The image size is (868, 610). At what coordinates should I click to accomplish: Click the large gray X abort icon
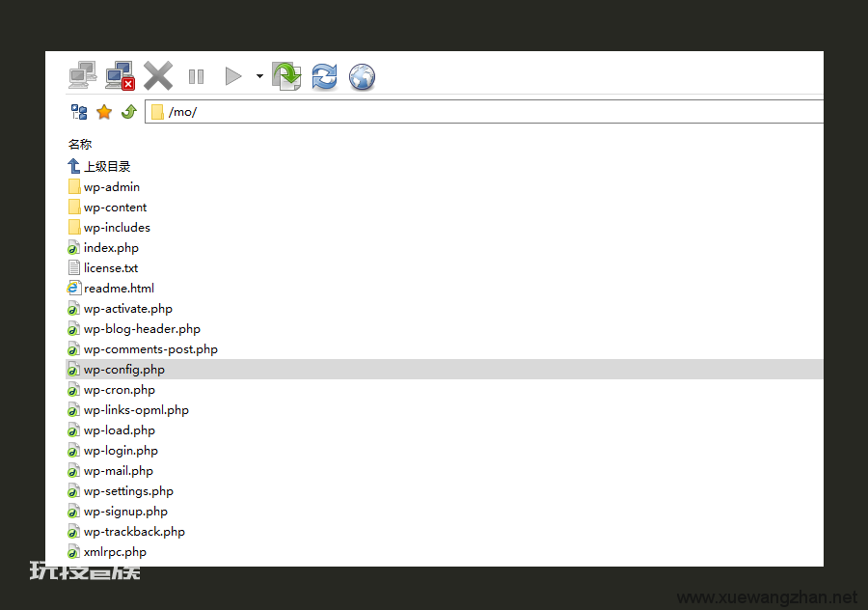pos(158,75)
